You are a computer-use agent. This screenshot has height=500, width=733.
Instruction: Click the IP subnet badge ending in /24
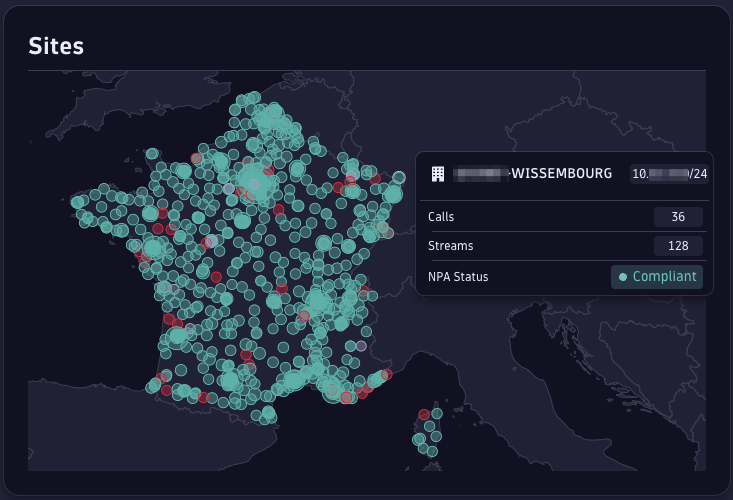point(669,174)
